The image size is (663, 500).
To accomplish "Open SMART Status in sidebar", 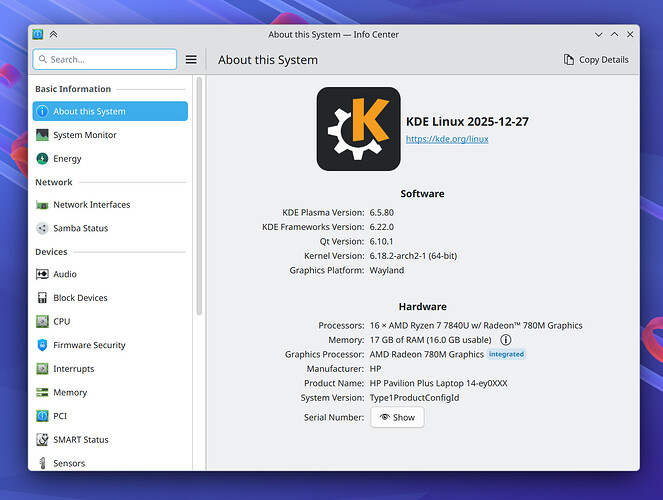I will (x=80, y=440).
